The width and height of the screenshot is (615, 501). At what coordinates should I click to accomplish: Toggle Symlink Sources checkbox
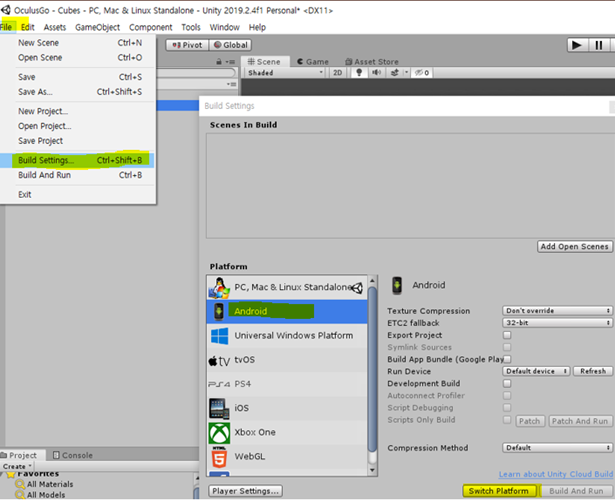point(507,347)
